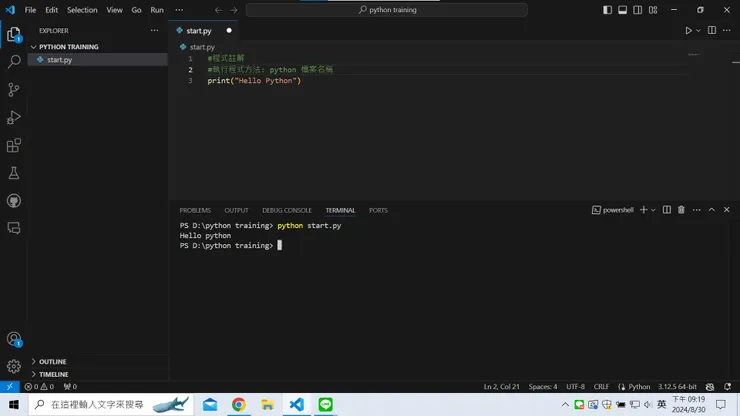740x416 pixels.
Task: Switch to the PROBLEMS panel tab
Action: [x=195, y=211]
